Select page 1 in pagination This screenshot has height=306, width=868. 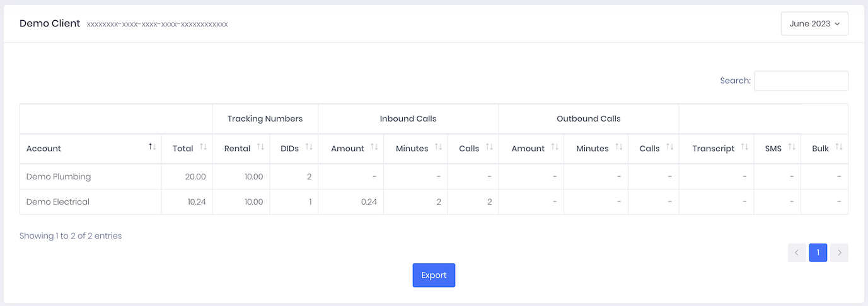point(818,252)
